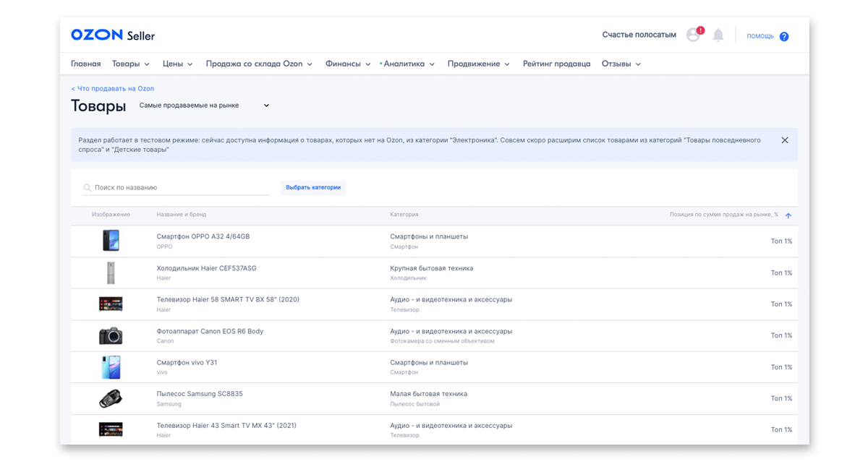The height and width of the screenshot is (472, 868).
Task: Click the Выбрать категории button
Action: click(313, 187)
